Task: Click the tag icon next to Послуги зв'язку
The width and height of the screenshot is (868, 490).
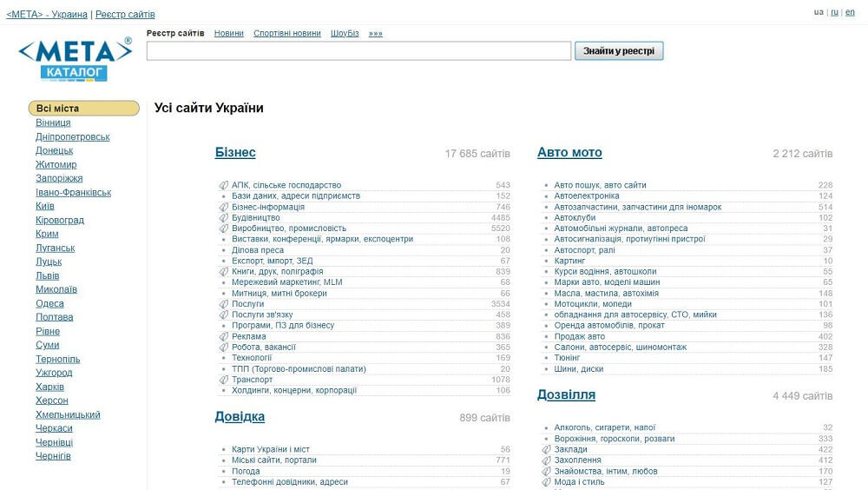Action: pos(223,315)
